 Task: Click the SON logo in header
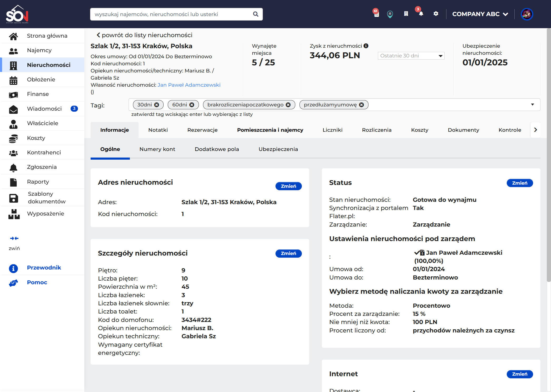[x=17, y=14]
